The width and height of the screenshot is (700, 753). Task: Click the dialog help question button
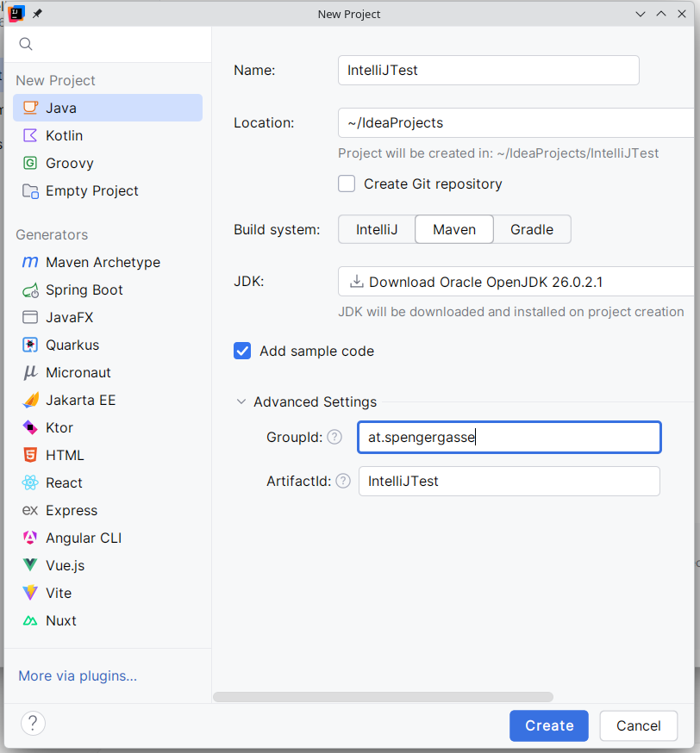click(33, 723)
